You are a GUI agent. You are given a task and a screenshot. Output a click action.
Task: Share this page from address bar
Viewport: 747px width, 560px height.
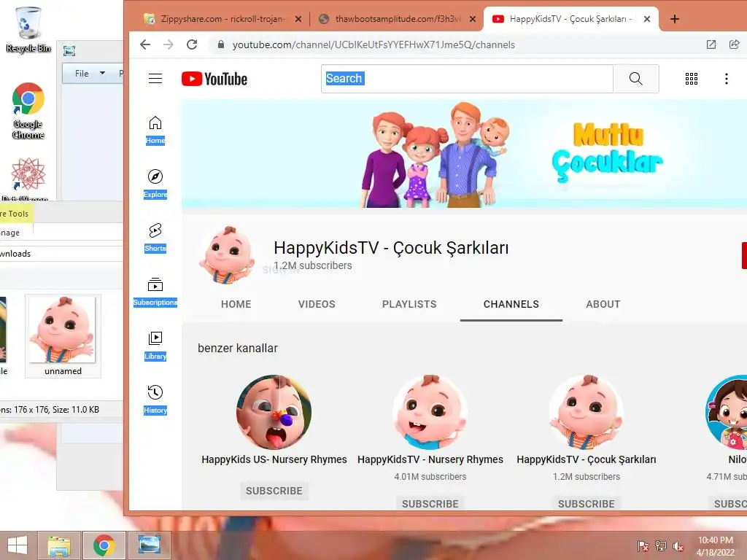pos(734,44)
